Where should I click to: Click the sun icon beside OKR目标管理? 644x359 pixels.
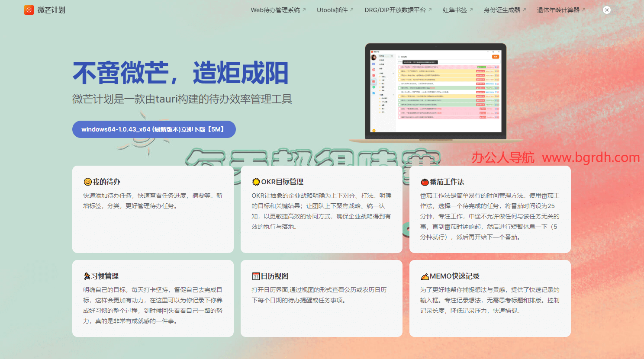point(256,182)
